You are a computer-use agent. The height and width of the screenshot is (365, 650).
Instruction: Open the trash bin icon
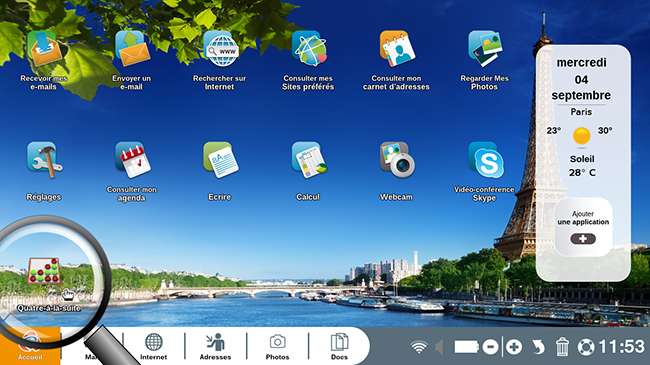pos(562,347)
